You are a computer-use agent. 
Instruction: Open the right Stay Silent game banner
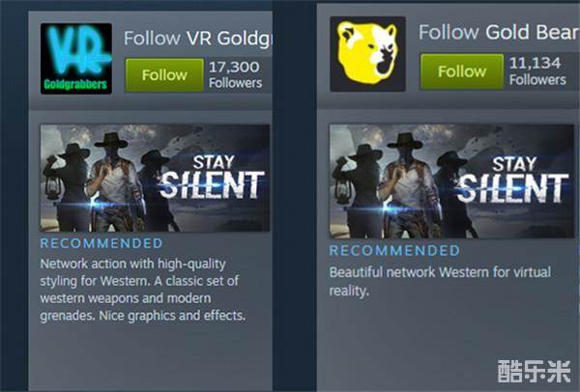(451, 182)
